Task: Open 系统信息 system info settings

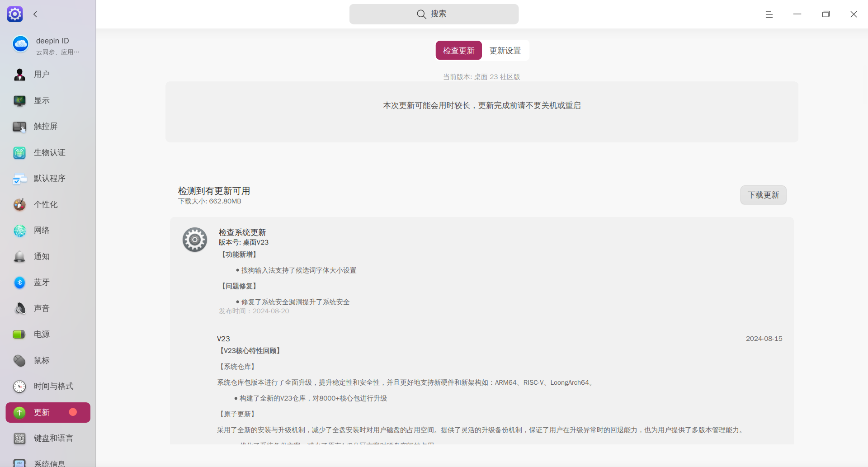Action: click(19, 462)
